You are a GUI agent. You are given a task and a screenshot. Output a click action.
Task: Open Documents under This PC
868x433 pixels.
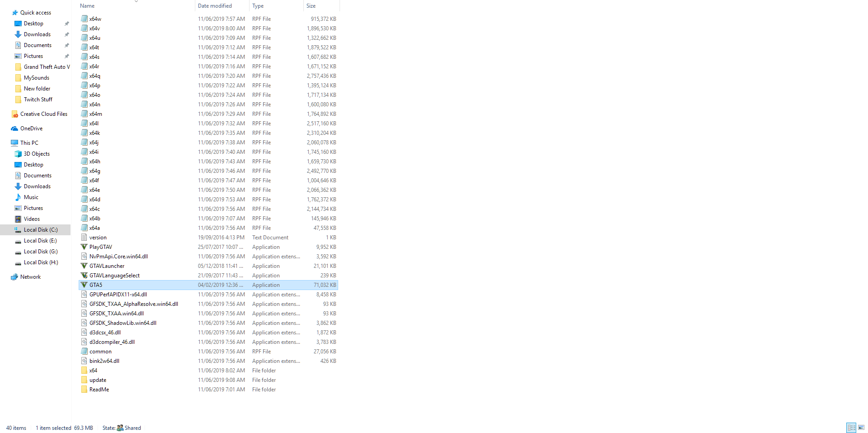(38, 176)
